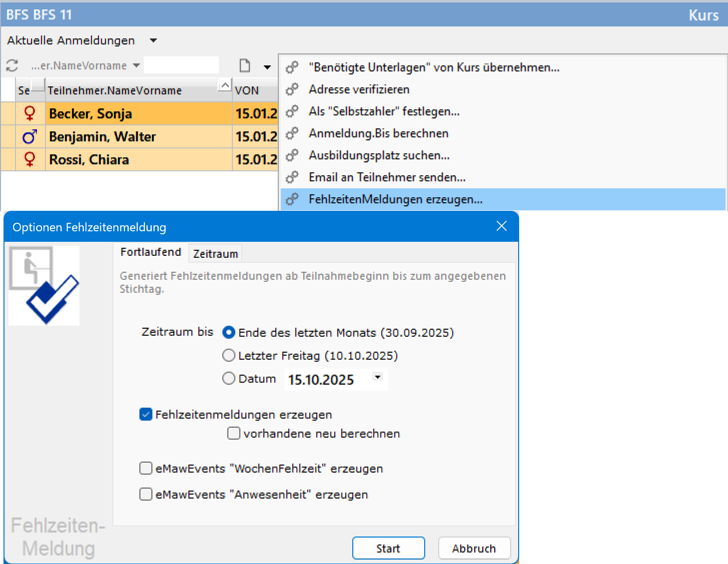Click the Fehlzeitenmeldung checkmark logo image
The height and width of the screenshot is (564, 728).
point(44,286)
